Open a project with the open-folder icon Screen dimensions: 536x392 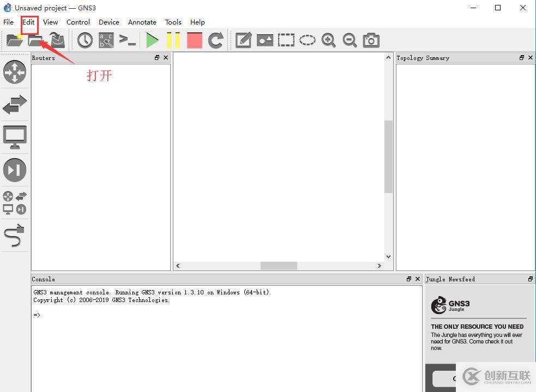point(35,40)
